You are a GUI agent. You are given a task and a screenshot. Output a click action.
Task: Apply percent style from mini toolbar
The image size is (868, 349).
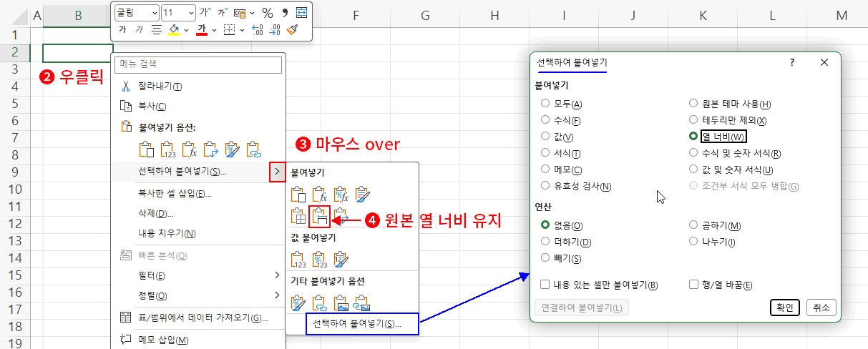tap(268, 13)
